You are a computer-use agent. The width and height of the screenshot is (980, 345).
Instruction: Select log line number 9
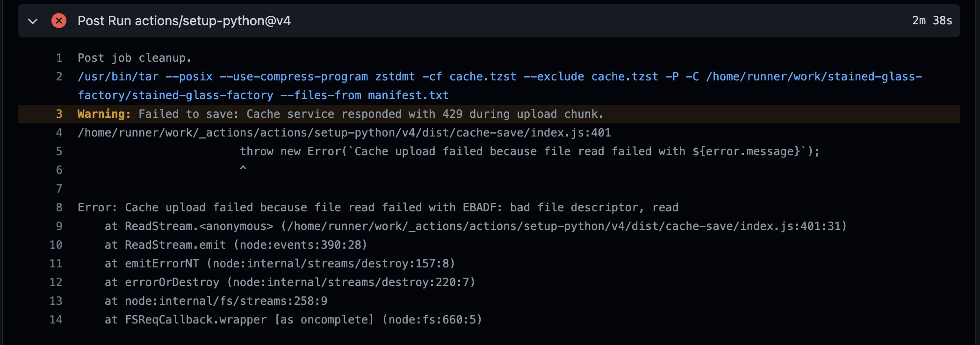(59, 226)
